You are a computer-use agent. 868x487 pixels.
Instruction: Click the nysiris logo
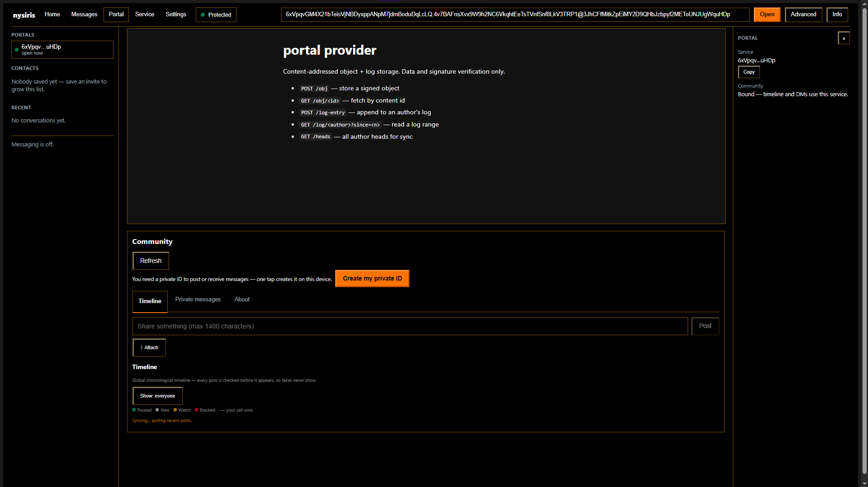24,15
